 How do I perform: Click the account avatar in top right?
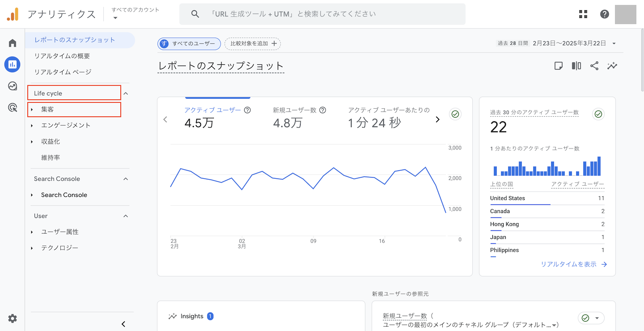tap(626, 14)
